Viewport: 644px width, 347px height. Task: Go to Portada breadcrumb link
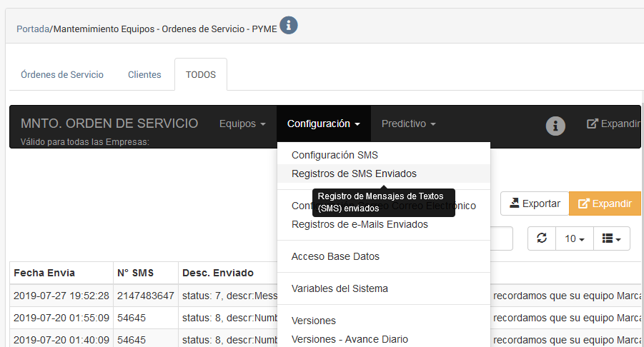click(x=33, y=29)
